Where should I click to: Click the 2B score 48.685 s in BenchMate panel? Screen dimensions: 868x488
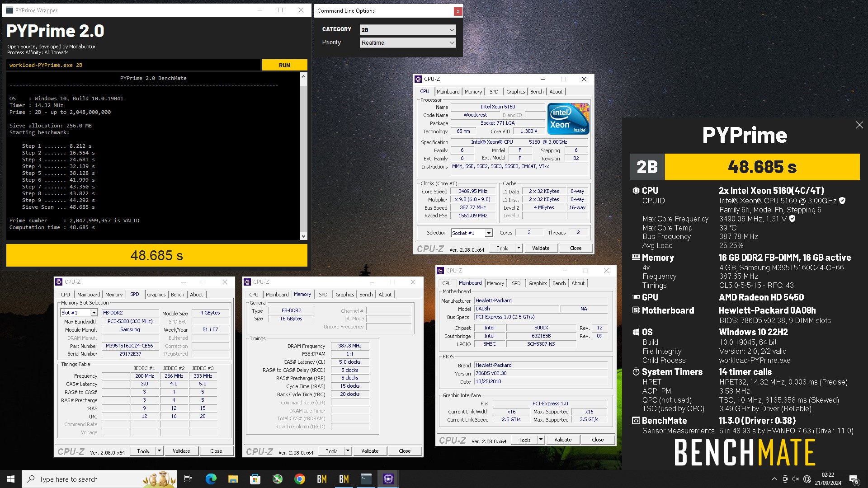(762, 167)
